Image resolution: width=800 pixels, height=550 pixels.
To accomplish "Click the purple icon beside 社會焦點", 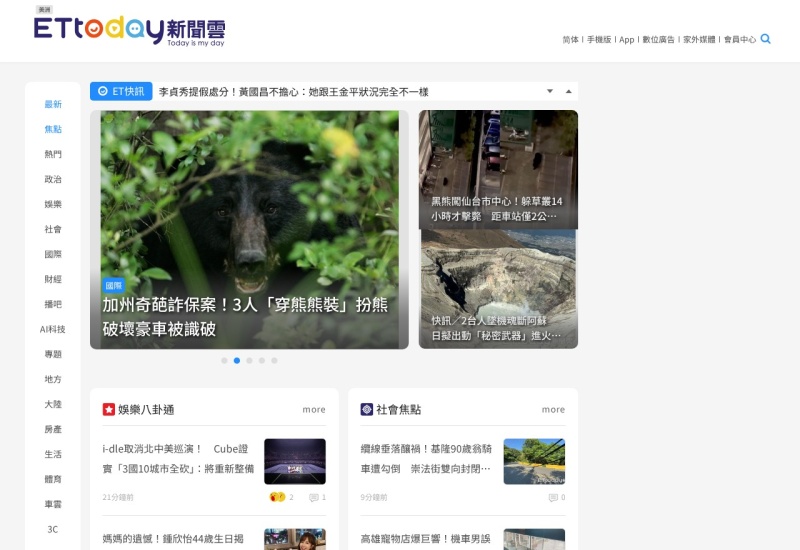I will pyautogui.click(x=367, y=409).
